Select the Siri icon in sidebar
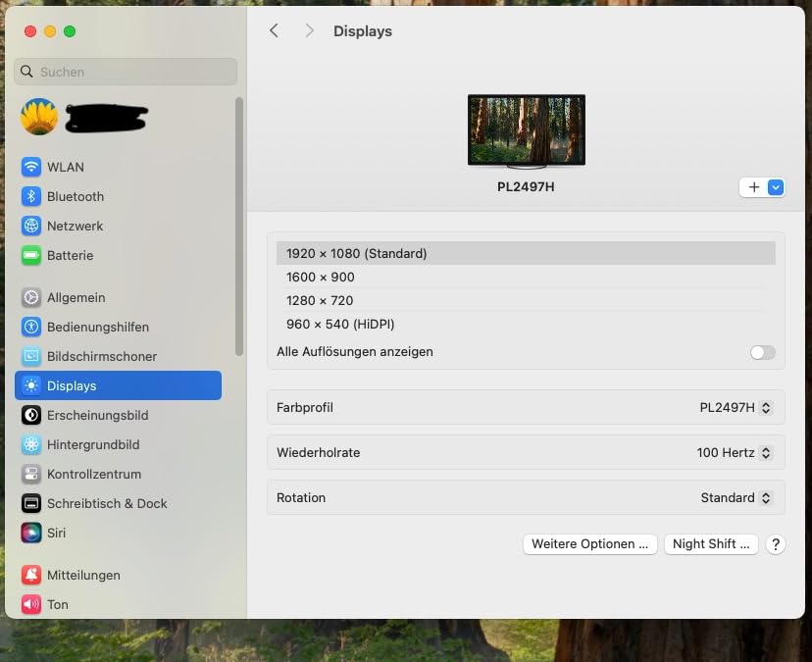 coord(31,533)
